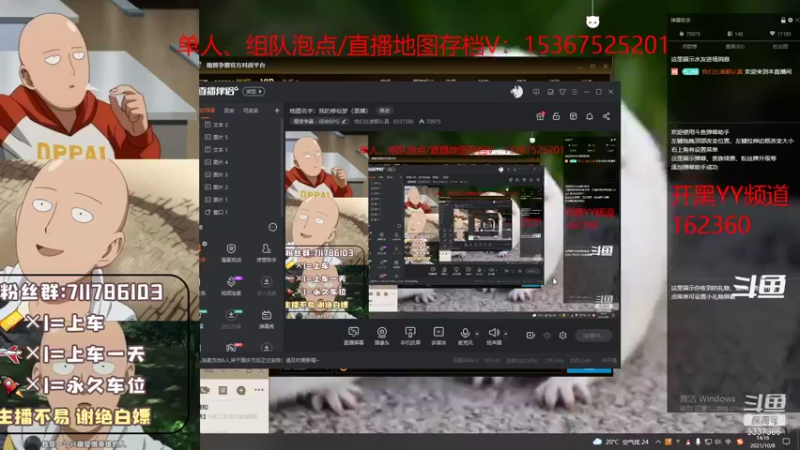This screenshot has width=800, height=450.
Task: Toggle the preview eye icon
Action: 547,335
